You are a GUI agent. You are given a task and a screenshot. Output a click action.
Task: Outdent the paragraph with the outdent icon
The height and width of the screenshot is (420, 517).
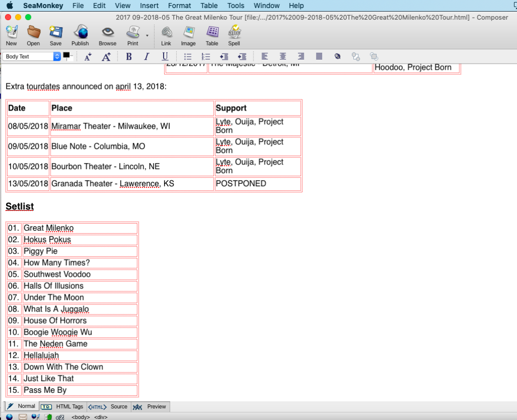(224, 57)
